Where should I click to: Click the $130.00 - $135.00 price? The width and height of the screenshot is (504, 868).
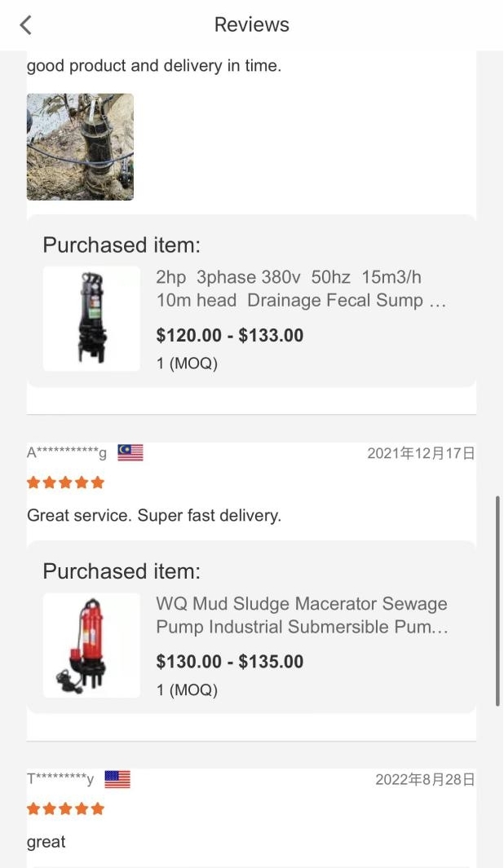pos(230,662)
